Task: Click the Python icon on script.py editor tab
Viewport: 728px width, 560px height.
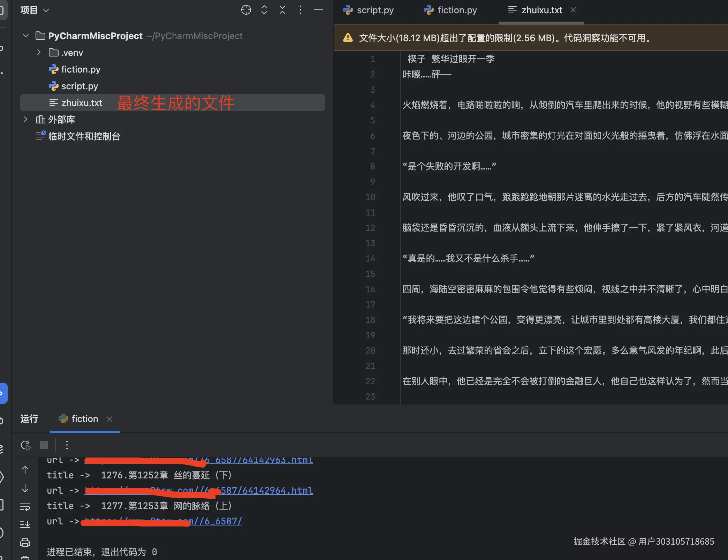Action: [x=348, y=10]
